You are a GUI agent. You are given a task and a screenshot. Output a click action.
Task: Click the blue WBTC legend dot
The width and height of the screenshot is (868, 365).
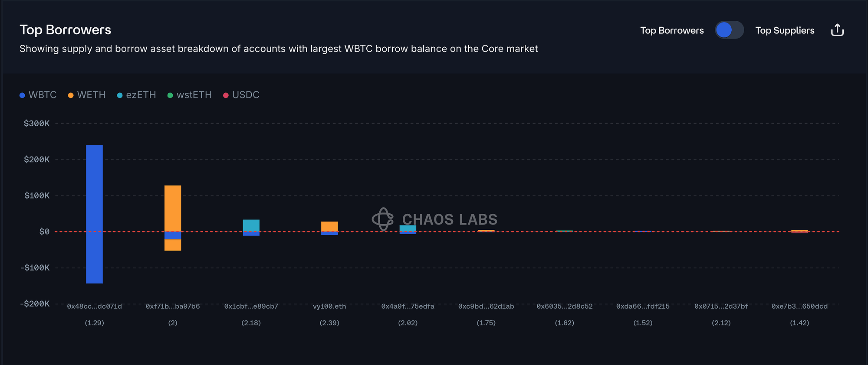[22, 95]
